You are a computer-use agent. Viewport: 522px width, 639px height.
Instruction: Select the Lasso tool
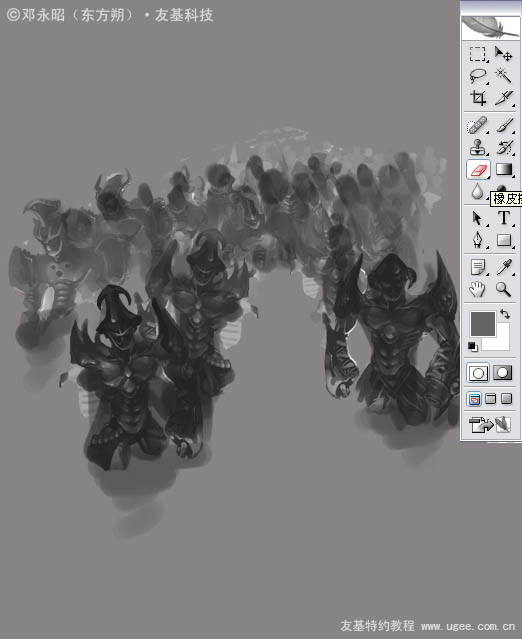[478, 76]
